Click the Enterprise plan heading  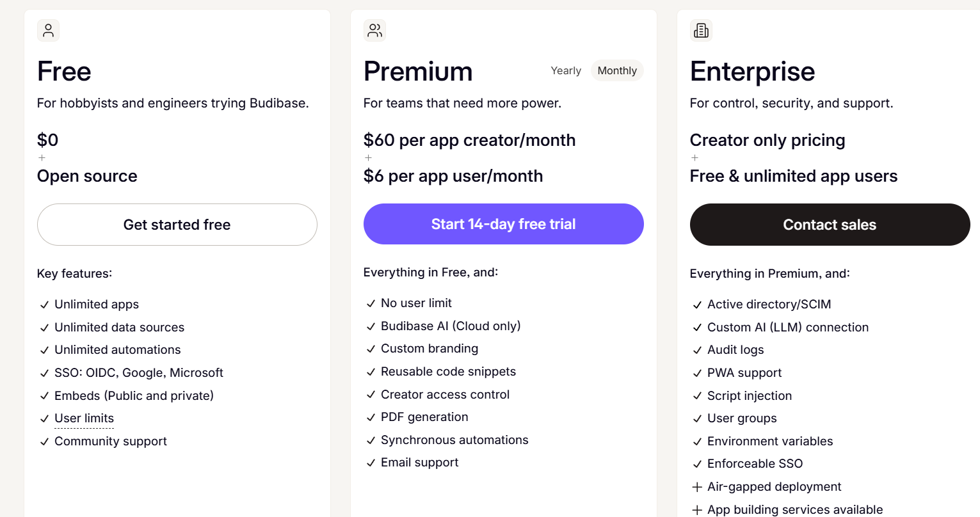pyautogui.click(x=752, y=72)
